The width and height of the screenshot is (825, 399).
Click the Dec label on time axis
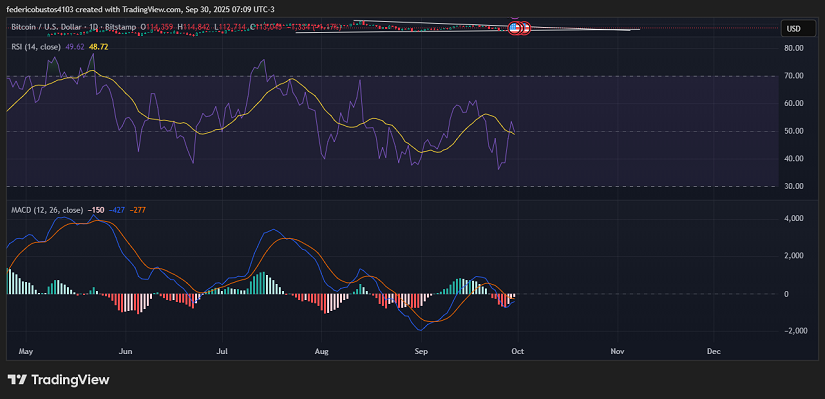(713, 351)
